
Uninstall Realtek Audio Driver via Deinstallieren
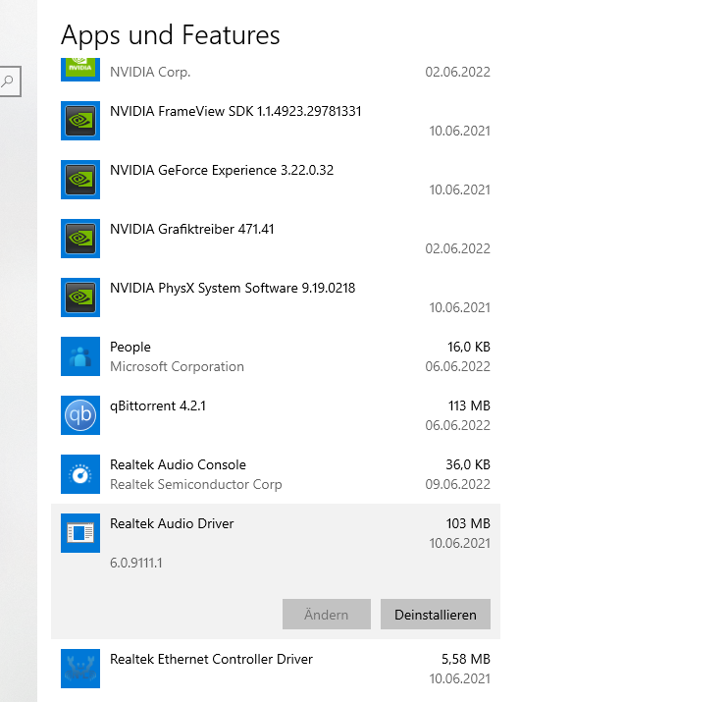(x=436, y=615)
